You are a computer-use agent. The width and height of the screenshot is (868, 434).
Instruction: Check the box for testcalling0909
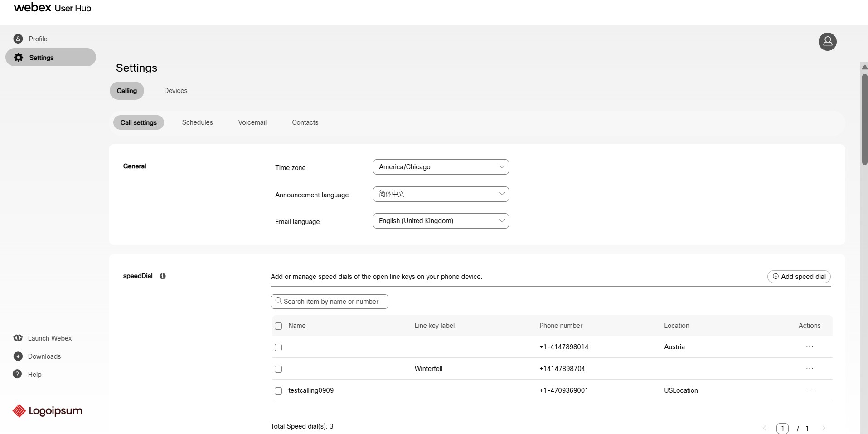point(278,391)
